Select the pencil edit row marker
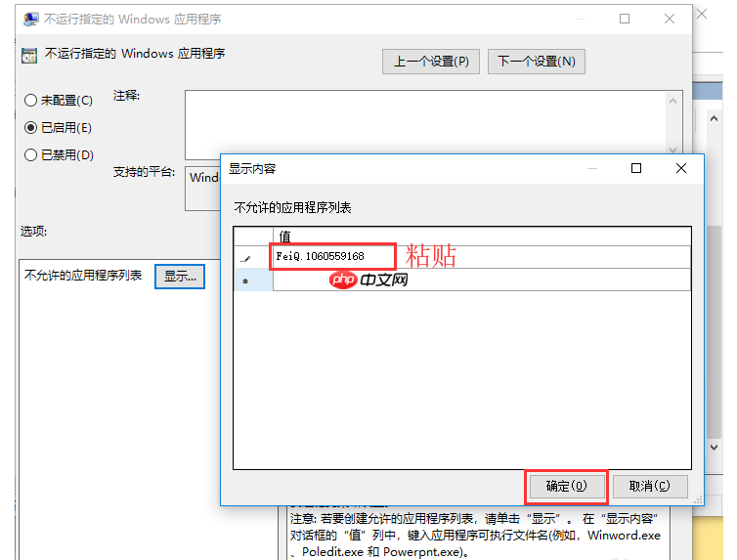The image size is (737, 560). [x=246, y=258]
